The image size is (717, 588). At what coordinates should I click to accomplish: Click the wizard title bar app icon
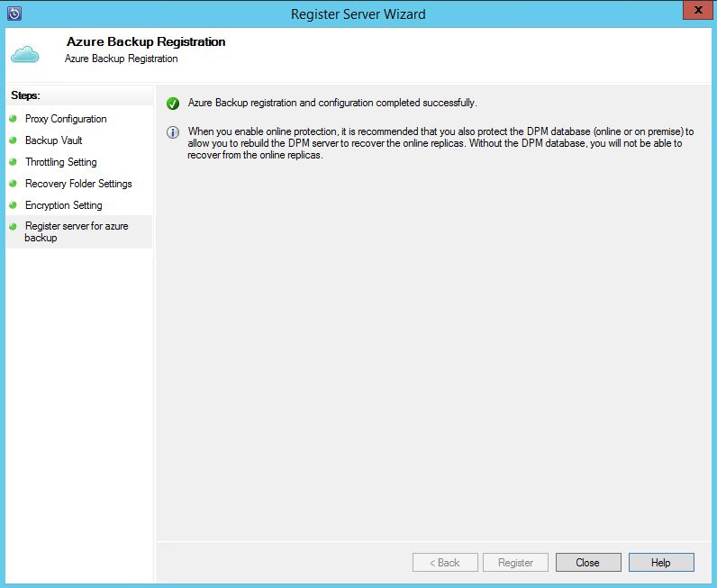point(14,14)
